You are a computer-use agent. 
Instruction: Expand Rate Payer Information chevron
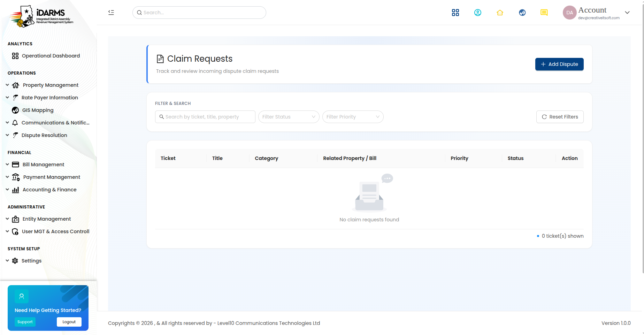pos(7,97)
